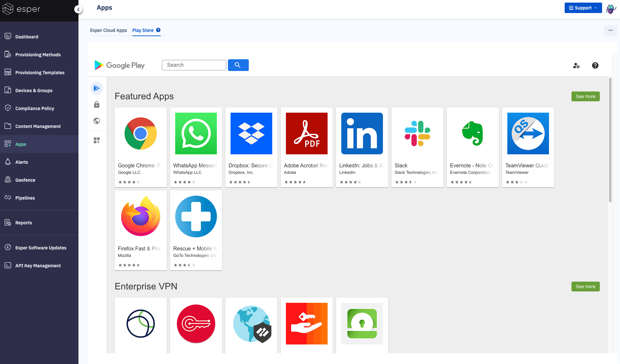
Task: Open Pipelines section
Action: coord(39,198)
